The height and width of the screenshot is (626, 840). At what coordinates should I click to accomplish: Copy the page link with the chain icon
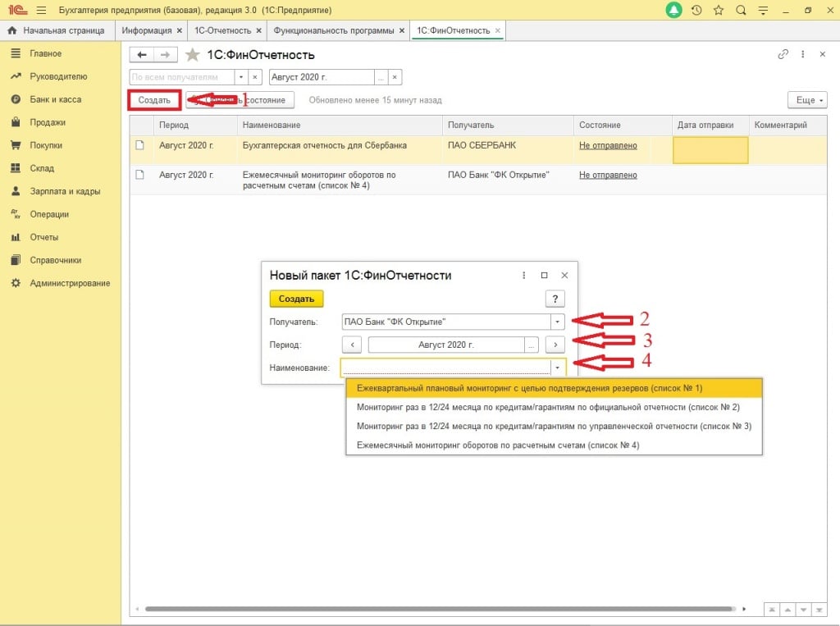point(783,54)
